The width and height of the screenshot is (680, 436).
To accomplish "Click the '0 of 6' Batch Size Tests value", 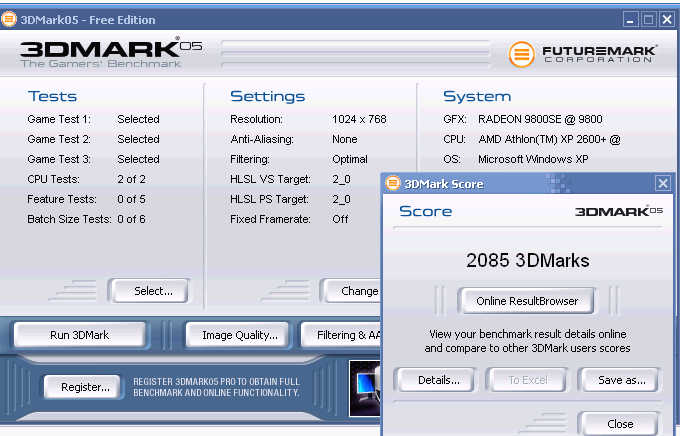I will pyautogui.click(x=131, y=219).
